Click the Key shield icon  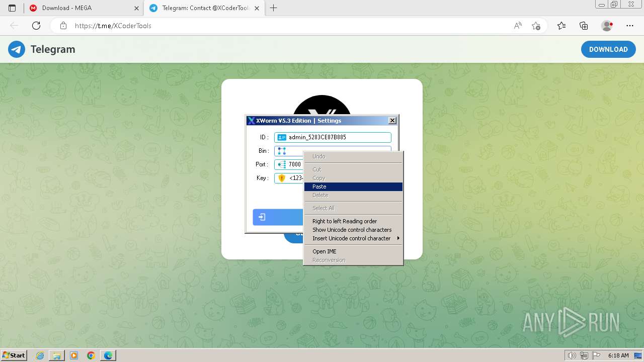[x=282, y=178]
